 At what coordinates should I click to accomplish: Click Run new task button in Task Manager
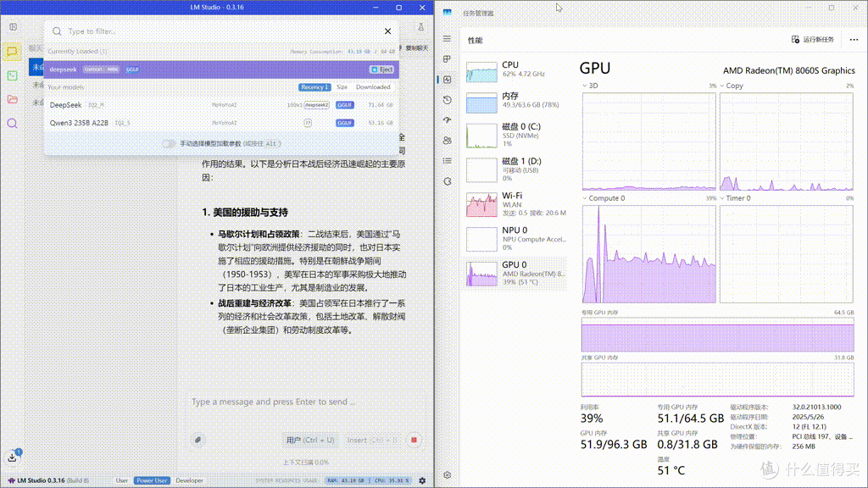(x=813, y=39)
